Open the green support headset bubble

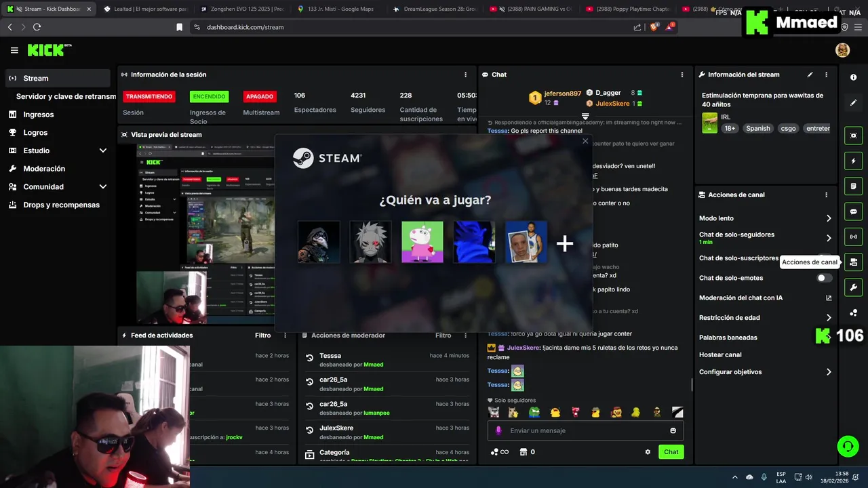click(x=848, y=445)
